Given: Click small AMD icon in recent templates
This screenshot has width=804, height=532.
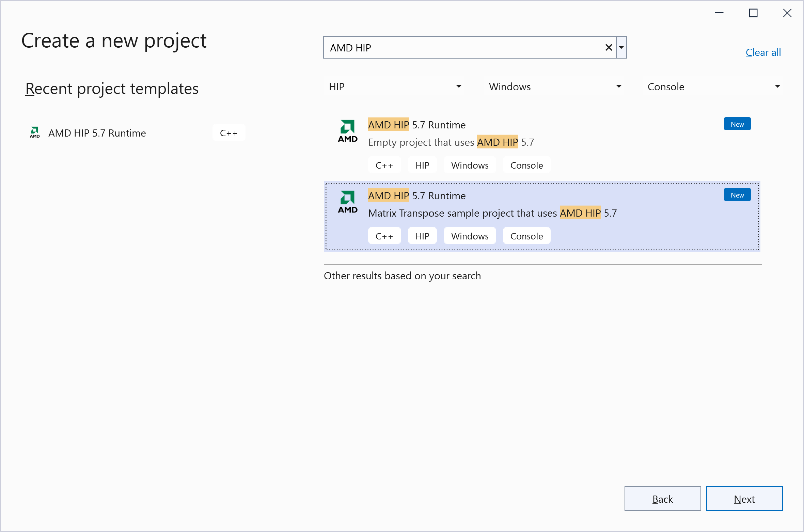Looking at the screenshot, I should pos(35,132).
